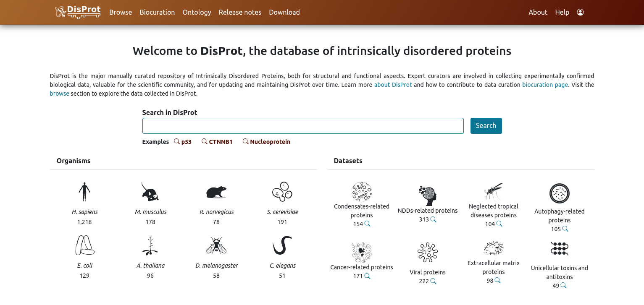Viewport: 644px width, 305px height.
Task: Open the Biocuration menu item
Action: [157, 12]
